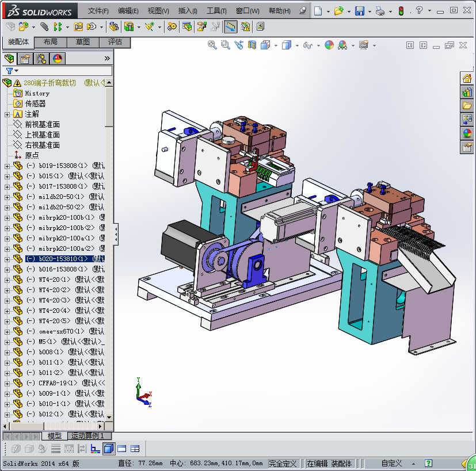
Task: Open Custom Properties icon in task pane
Action: [x=467, y=147]
